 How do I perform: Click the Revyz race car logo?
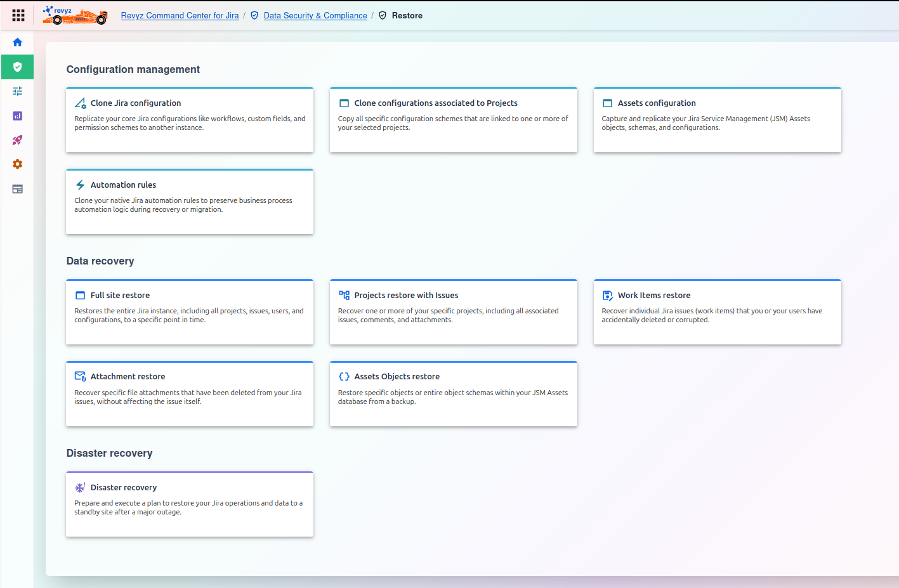coord(75,15)
